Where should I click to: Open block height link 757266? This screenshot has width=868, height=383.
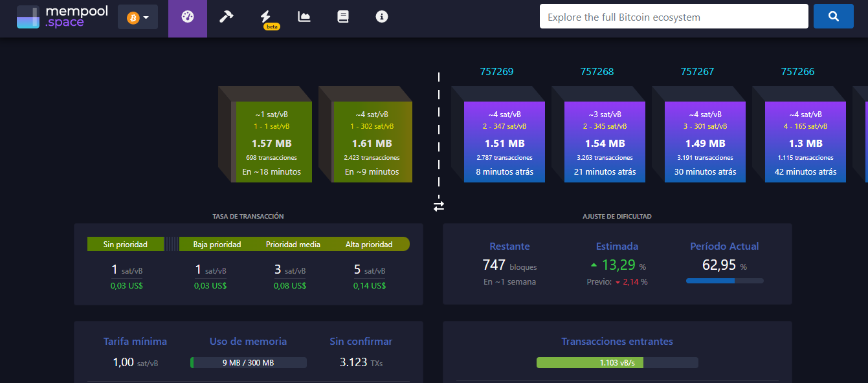click(797, 72)
